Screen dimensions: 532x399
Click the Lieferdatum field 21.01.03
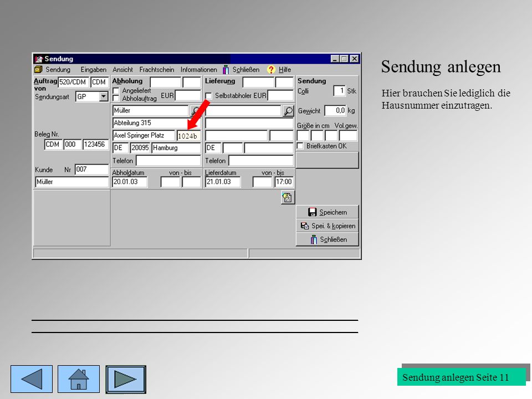click(x=223, y=182)
